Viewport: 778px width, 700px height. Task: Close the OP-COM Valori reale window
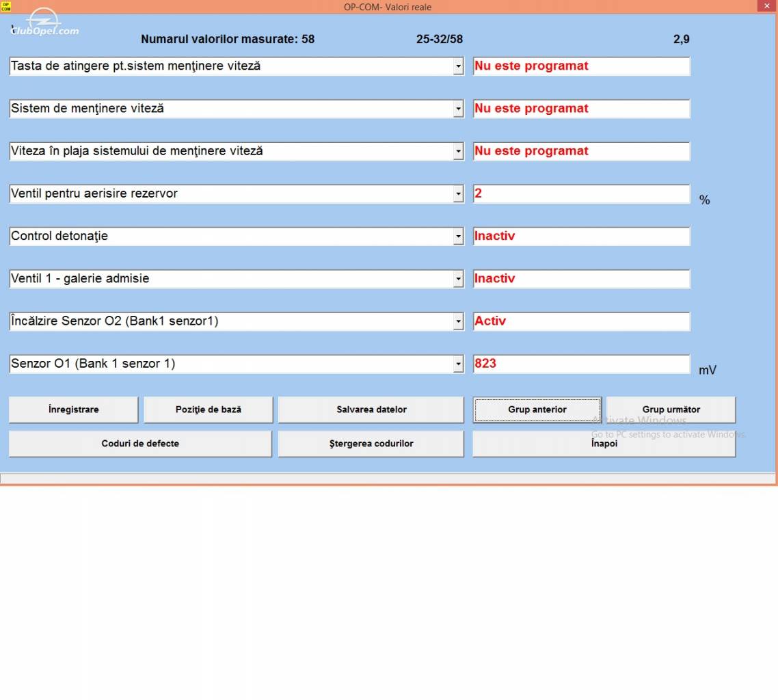[x=766, y=6]
